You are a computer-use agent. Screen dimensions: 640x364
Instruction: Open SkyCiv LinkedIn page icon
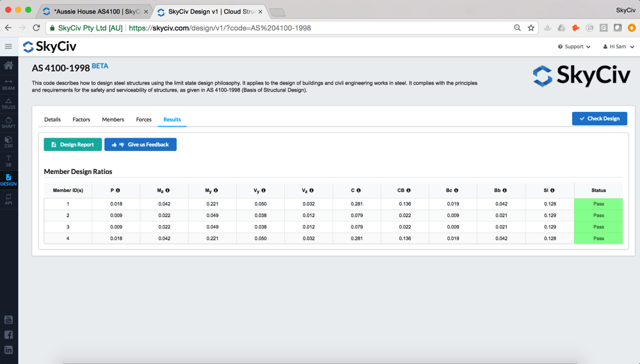coord(9,350)
